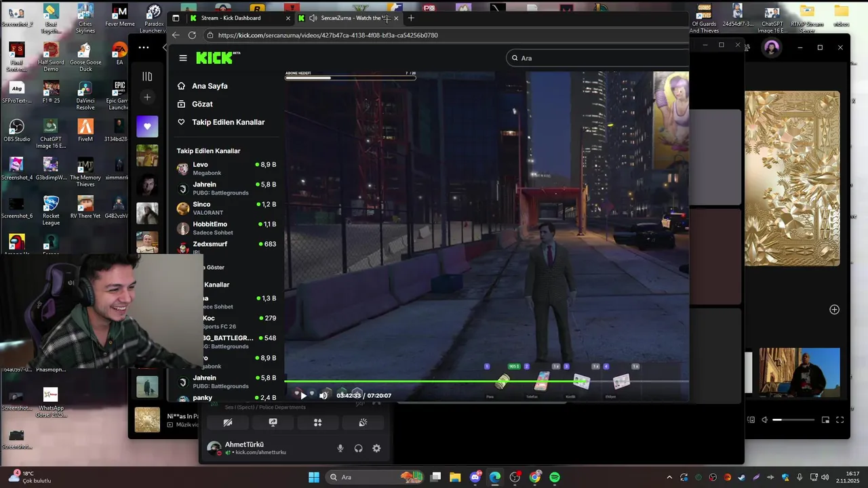Open Windows Start menu
Image resolution: width=868 pixels, height=488 pixels.
pos(314,477)
